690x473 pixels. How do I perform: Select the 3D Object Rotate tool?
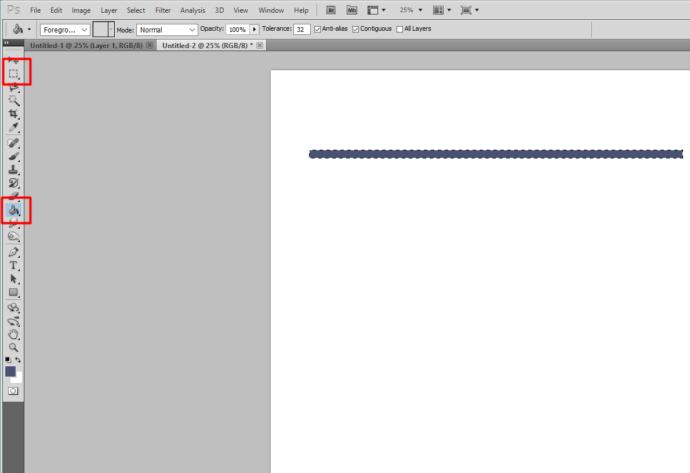13,308
